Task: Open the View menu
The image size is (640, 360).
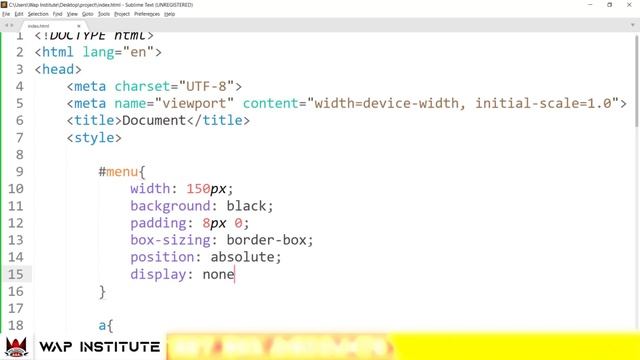Action: 72,14
